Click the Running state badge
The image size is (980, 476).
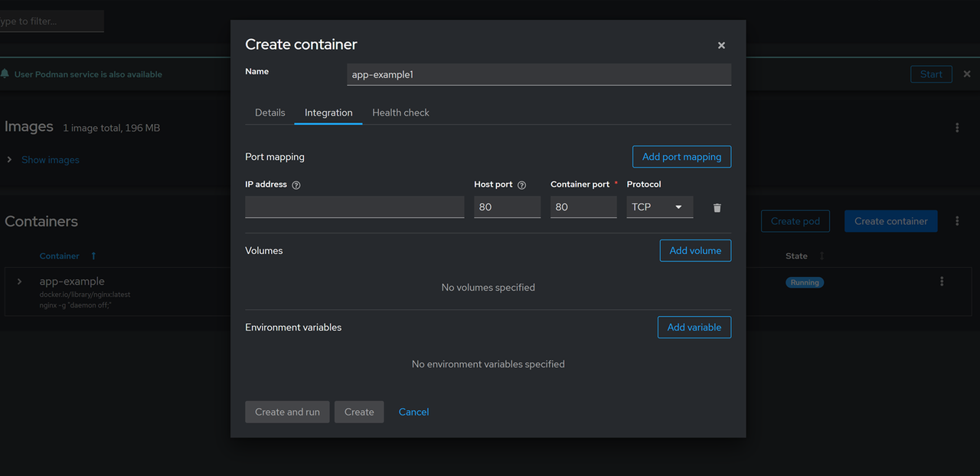[x=805, y=282]
